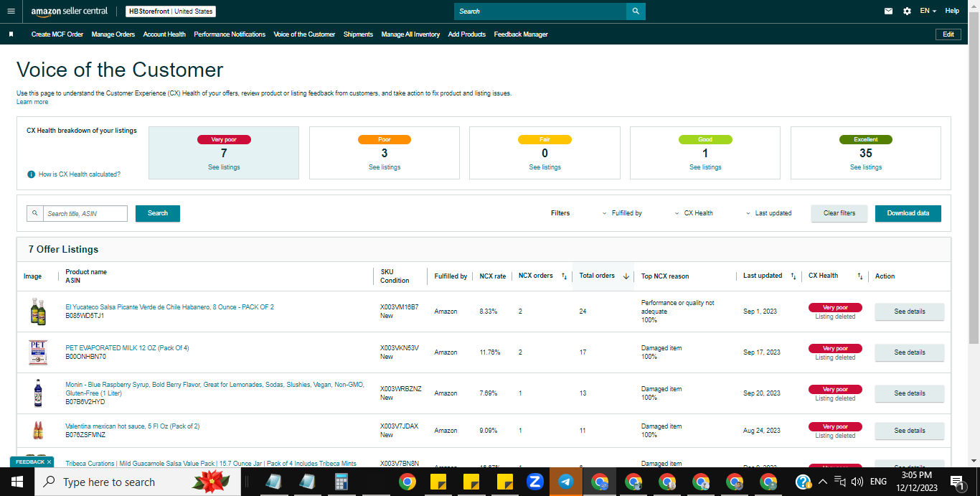See listings under Poor
Image resolution: width=980 pixels, height=496 pixels.
pos(385,167)
